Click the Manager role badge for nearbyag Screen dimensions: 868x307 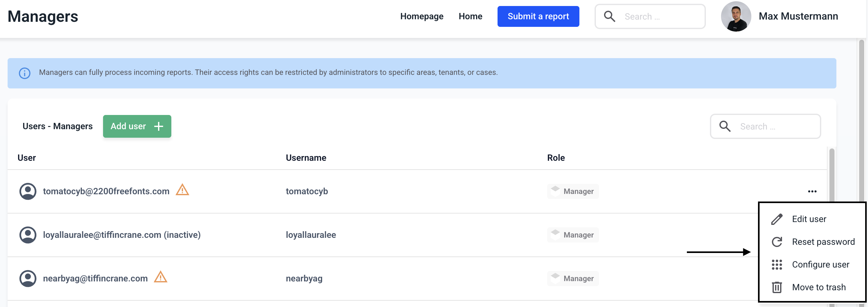[573, 278]
